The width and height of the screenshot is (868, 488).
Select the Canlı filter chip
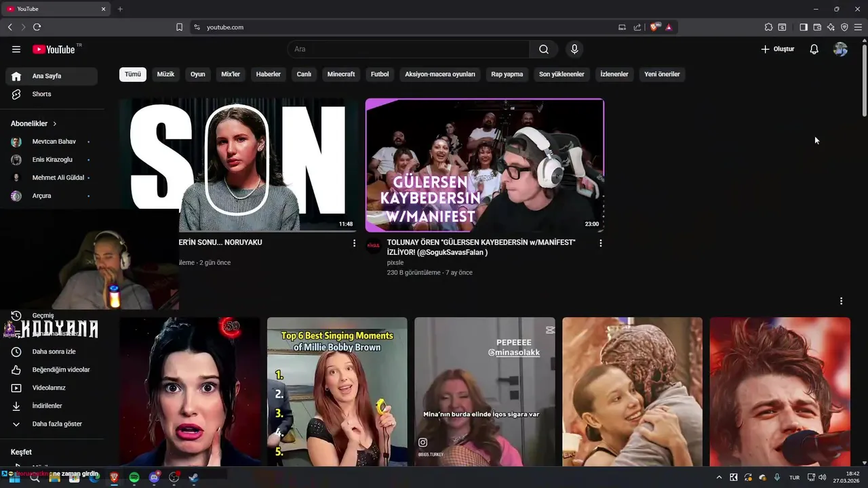[304, 75]
